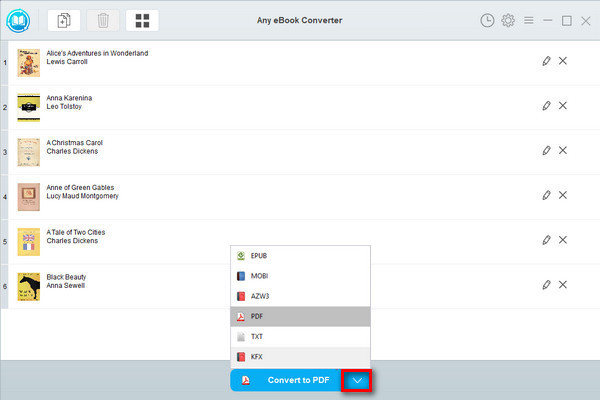600x400 pixels.
Task: Click the title 'A Tale of Two Cities'
Action: [76, 232]
